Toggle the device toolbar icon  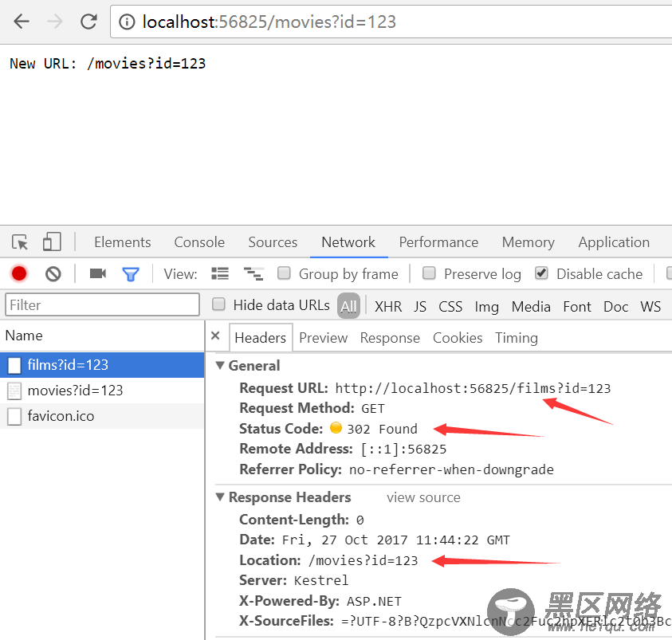pyautogui.click(x=52, y=241)
